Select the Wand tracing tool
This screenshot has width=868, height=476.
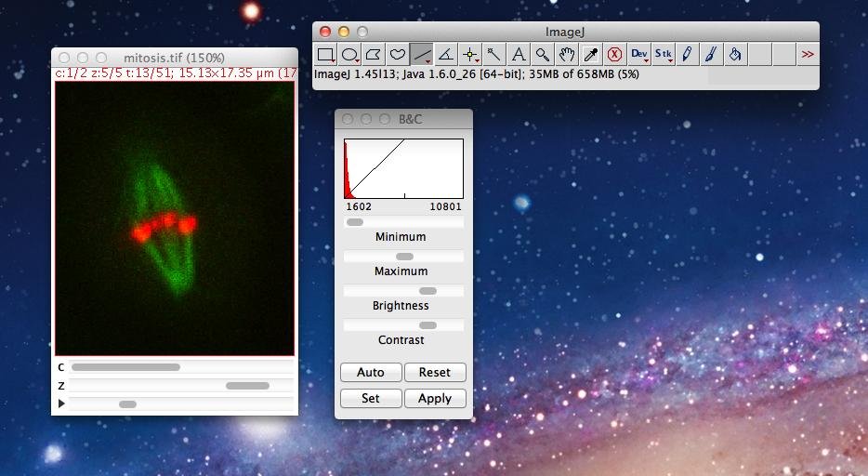coord(494,55)
